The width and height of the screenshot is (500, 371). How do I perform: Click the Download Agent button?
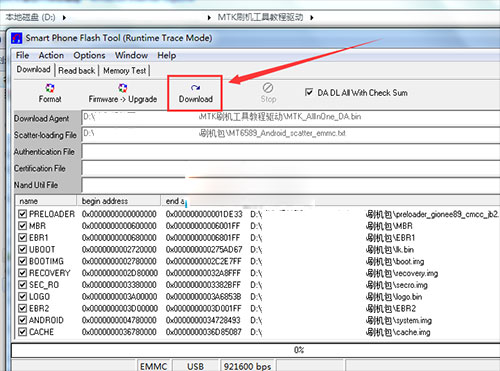47,119
